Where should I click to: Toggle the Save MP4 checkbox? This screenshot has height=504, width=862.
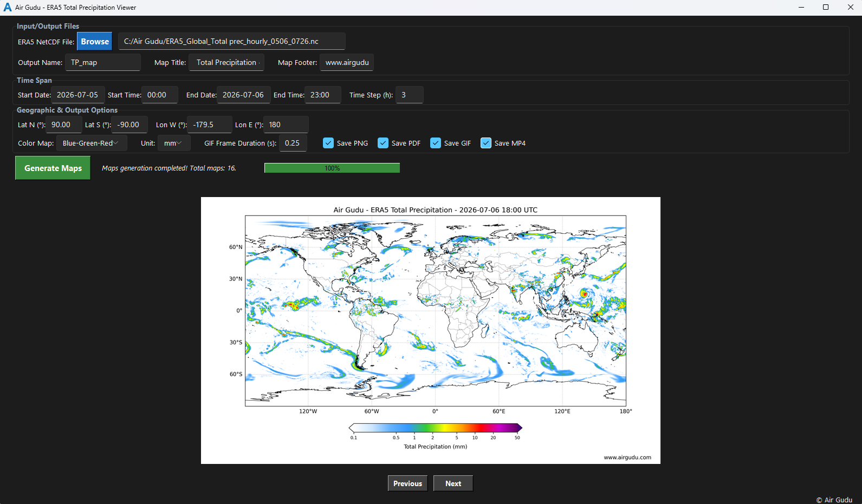click(486, 143)
